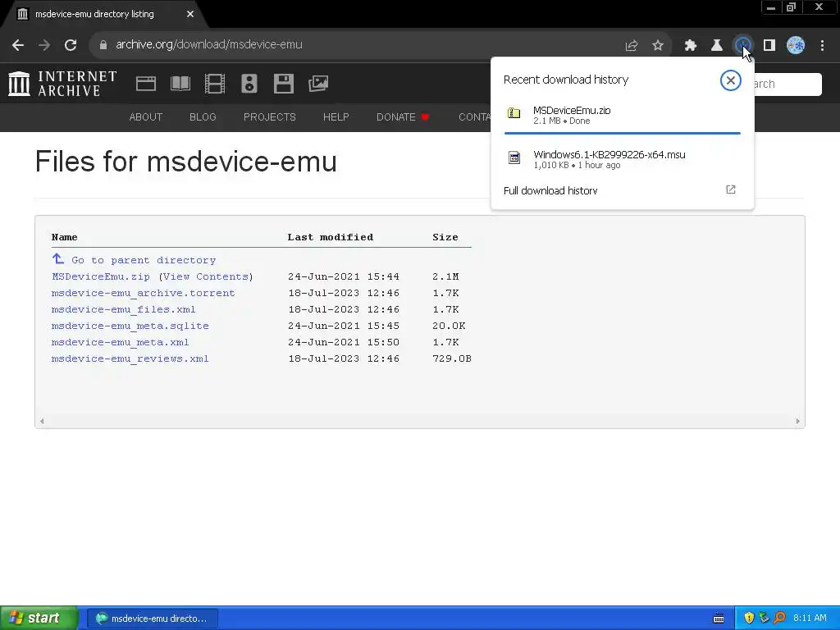
Task: Click the CONTA menu item in navigation
Action: tap(474, 116)
